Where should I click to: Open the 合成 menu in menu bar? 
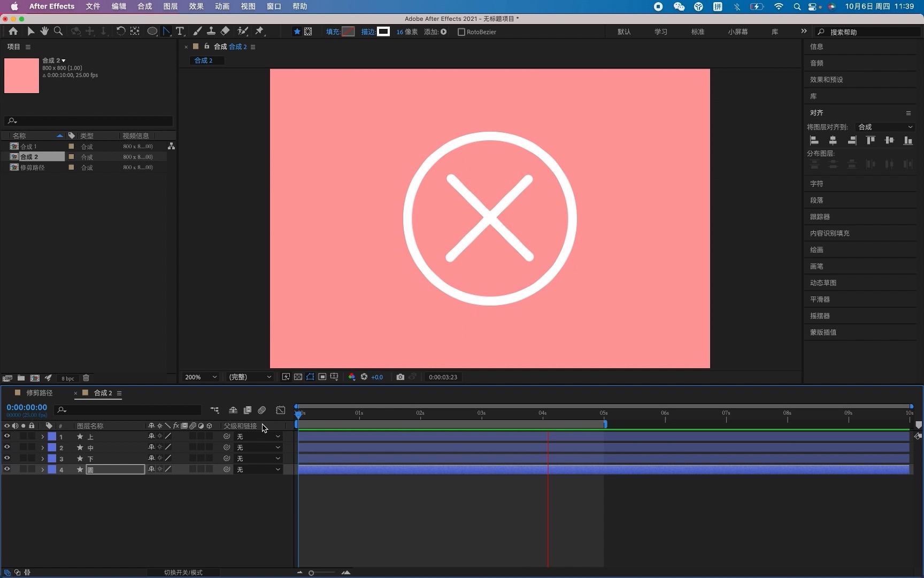pyautogui.click(x=145, y=6)
